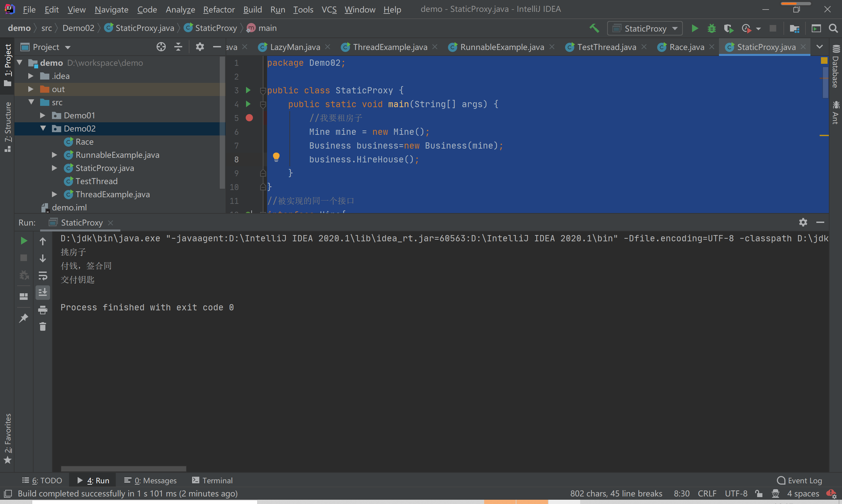Toggle scroll to end in Run console
The image size is (842, 504).
(x=43, y=292)
